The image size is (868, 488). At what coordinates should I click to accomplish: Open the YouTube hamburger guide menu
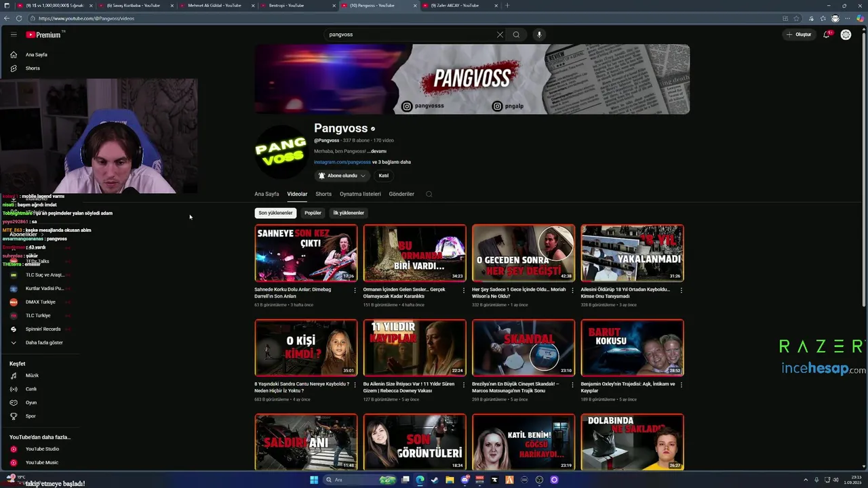[14, 35]
